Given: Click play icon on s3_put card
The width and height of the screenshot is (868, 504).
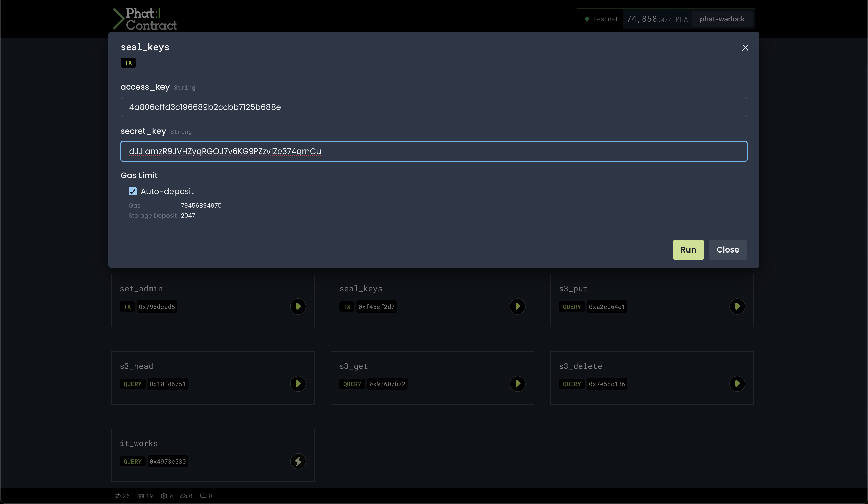Looking at the screenshot, I should [x=737, y=306].
